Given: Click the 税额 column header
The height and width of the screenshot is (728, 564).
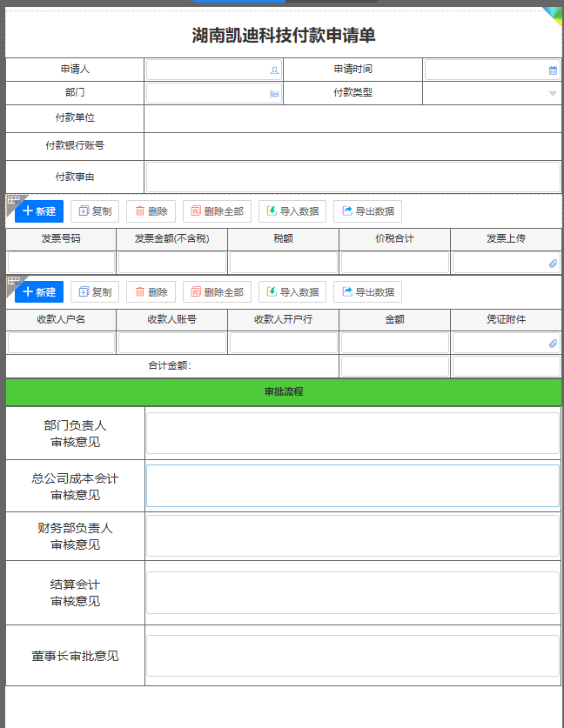Looking at the screenshot, I should pos(284,238).
